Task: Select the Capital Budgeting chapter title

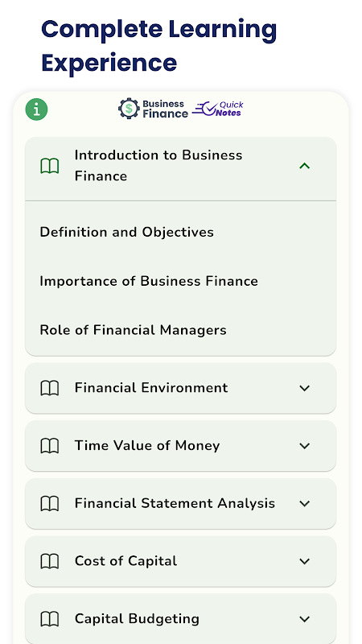Action: click(x=137, y=618)
